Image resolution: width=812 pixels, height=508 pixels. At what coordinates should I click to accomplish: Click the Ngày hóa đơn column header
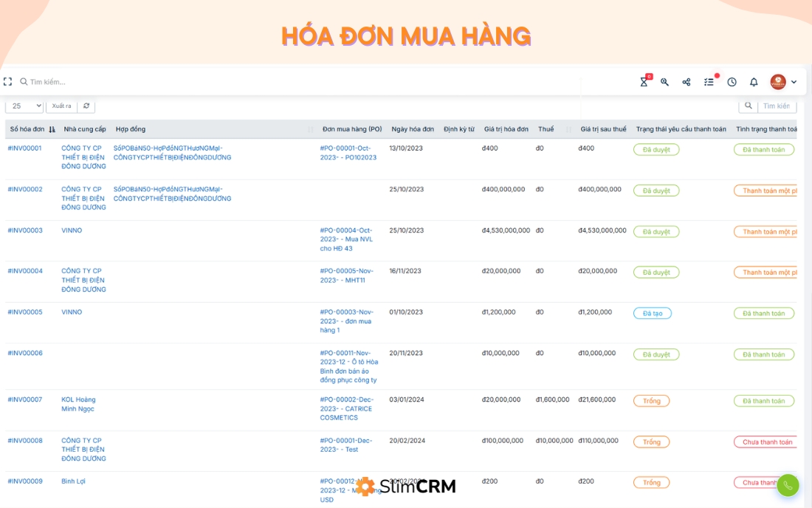(413, 129)
